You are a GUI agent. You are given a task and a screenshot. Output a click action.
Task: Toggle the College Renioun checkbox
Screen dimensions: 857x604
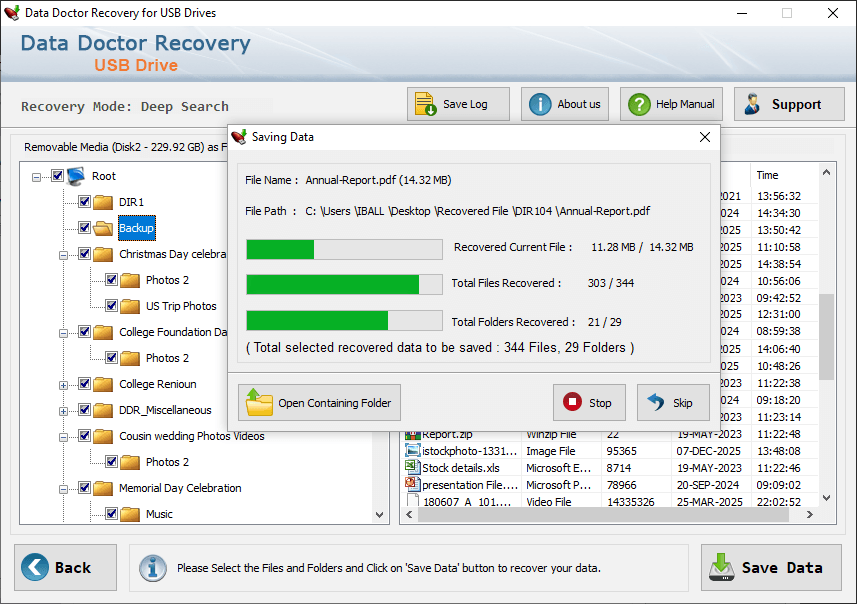84,384
